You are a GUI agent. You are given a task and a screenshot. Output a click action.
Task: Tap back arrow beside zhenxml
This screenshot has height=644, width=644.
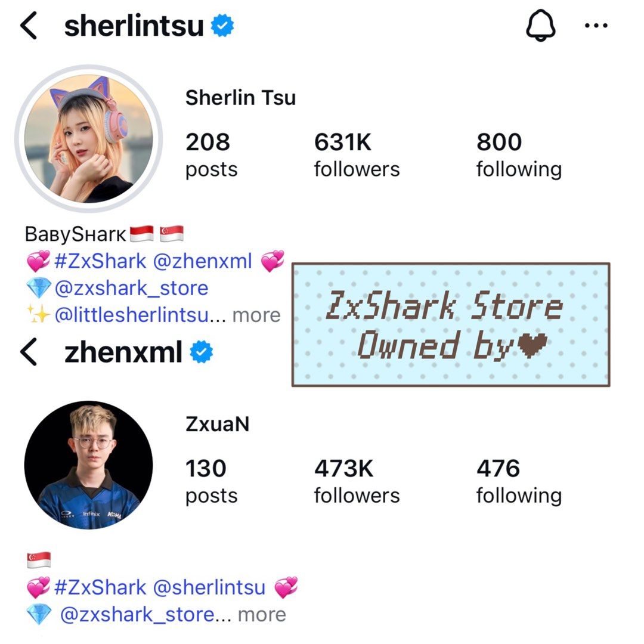tap(29, 352)
